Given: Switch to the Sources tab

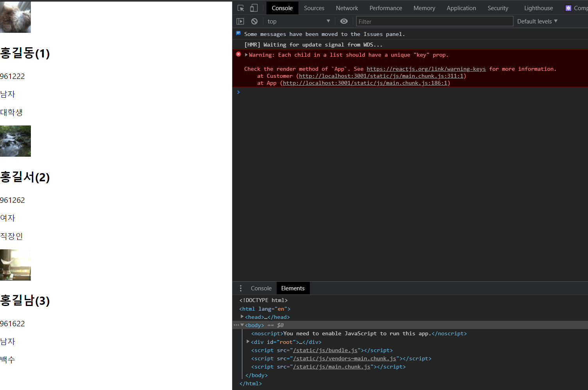Looking at the screenshot, I should pos(314,8).
